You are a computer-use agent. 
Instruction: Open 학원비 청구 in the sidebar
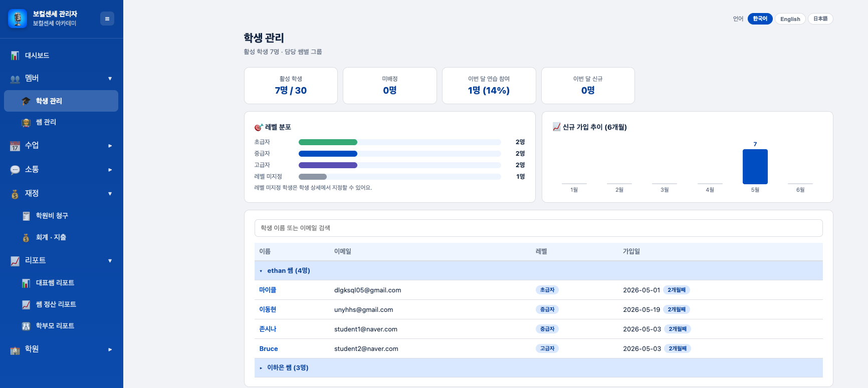(61, 216)
